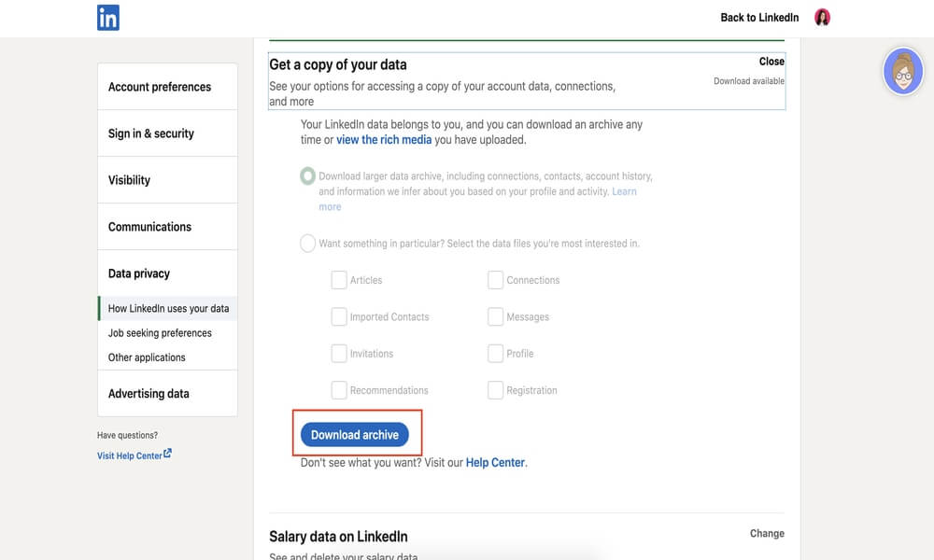Open Advertising data section
This screenshot has height=560, width=934.
click(167, 393)
